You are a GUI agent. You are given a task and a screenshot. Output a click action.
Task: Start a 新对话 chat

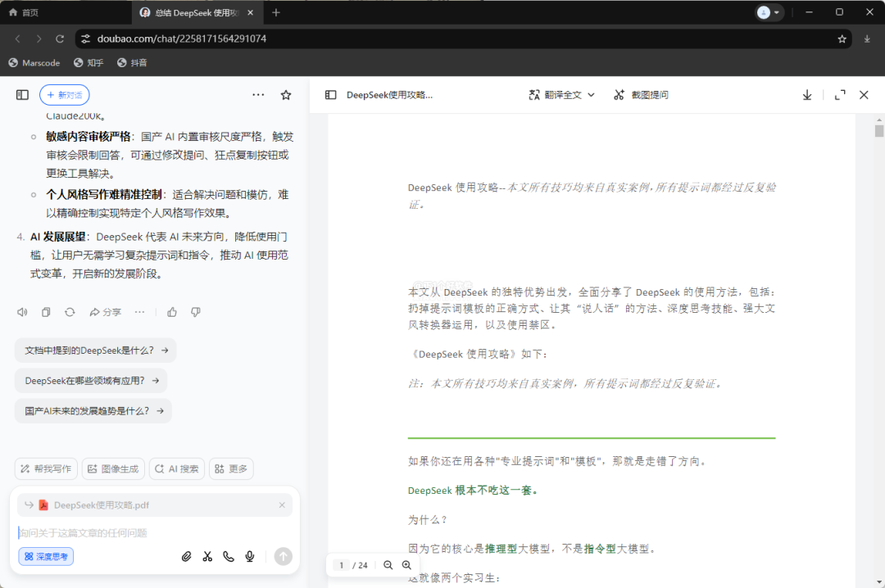[x=64, y=95]
